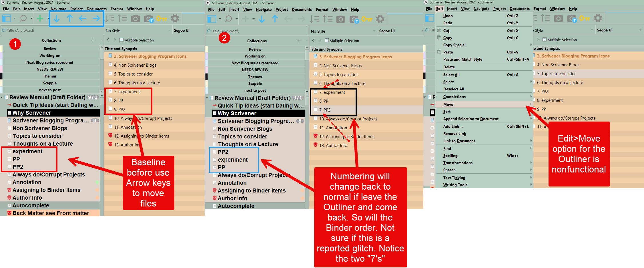Click the blue Move Left arrow, left window
This screenshot has width=644, height=268.
tap(83, 19)
